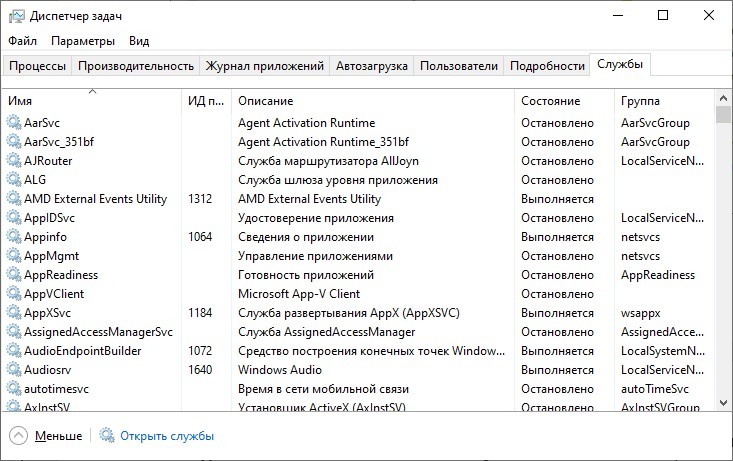
Task: Click the scrollbar up arrow
Action: tap(723, 98)
